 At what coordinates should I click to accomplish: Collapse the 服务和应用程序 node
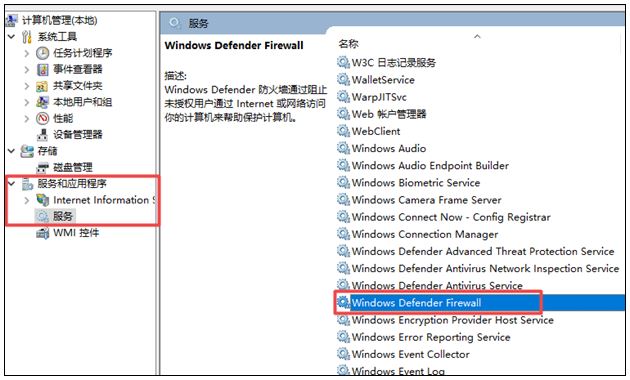[12, 184]
